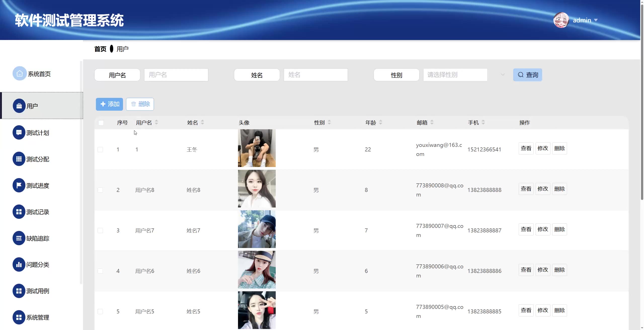Open the admin account dropdown arrow
Viewport: 644px width, 330px height.
(x=596, y=20)
